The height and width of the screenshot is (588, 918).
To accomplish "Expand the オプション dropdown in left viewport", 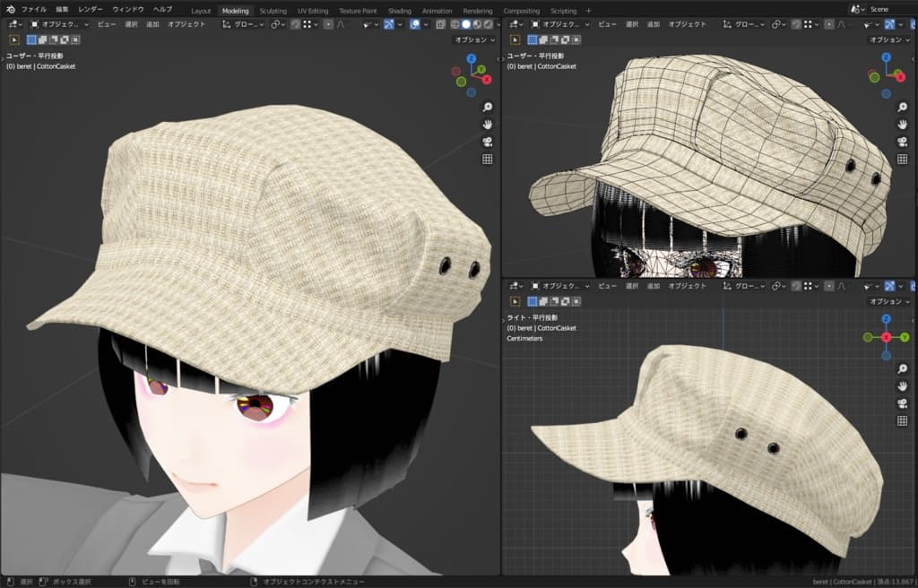I will (474, 39).
